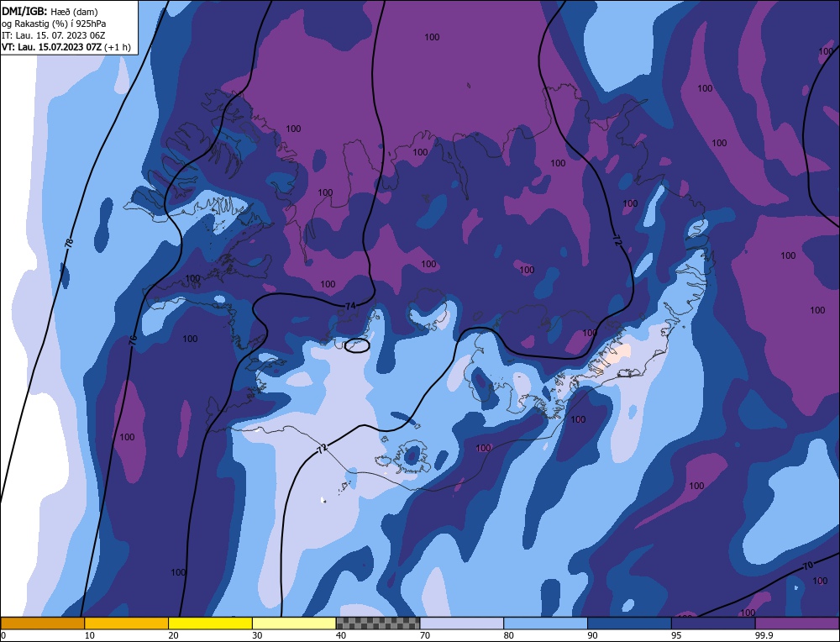The image size is (840, 642).
Task: Click the legend scale value '99.9'
Action: click(763, 635)
